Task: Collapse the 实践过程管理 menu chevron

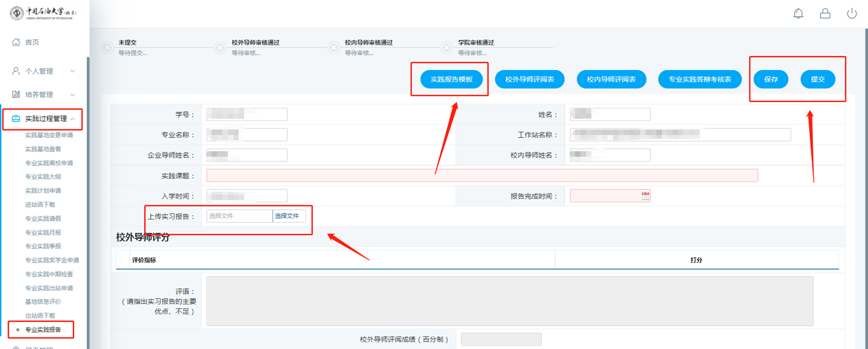Action: click(x=72, y=119)
